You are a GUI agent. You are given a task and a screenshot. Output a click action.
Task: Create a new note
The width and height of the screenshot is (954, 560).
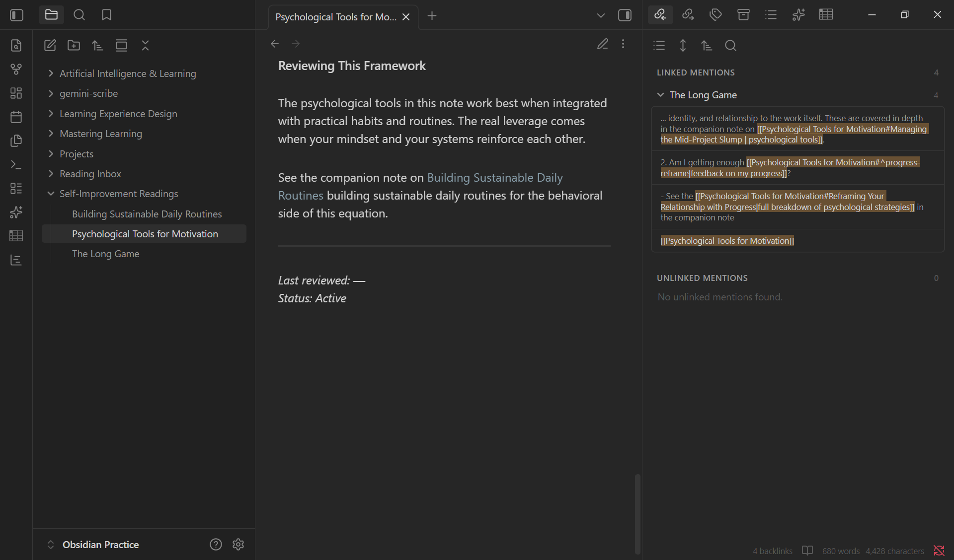[x=50, y=45]
